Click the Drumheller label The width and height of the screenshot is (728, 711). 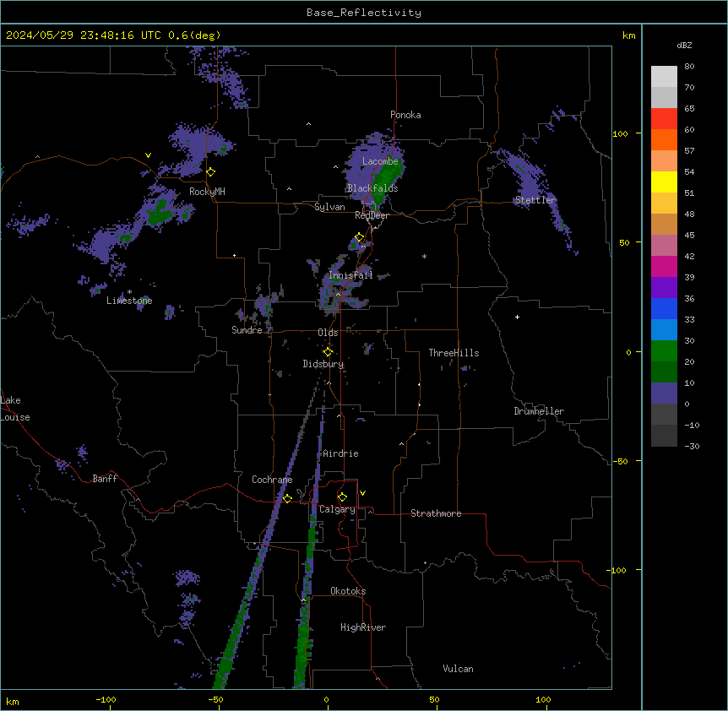point(539,411)
